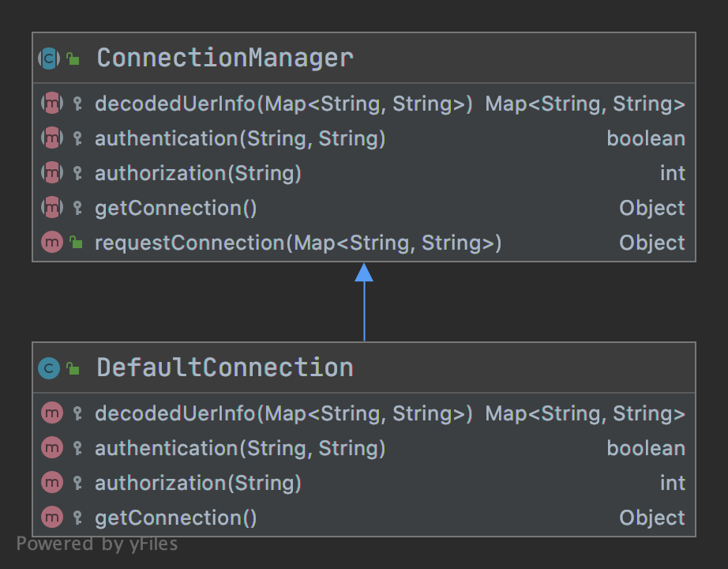Select getConnection() in DefaultConnection

point(364,518)
